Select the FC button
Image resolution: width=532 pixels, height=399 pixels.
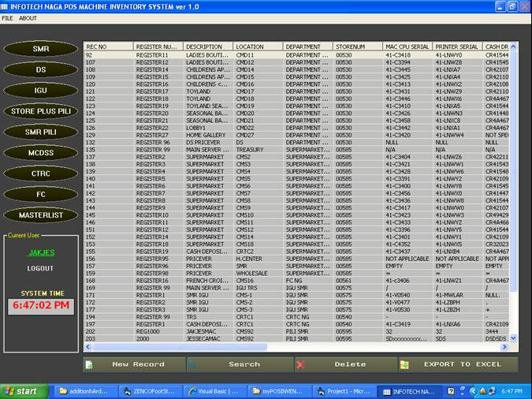(41, 194)
